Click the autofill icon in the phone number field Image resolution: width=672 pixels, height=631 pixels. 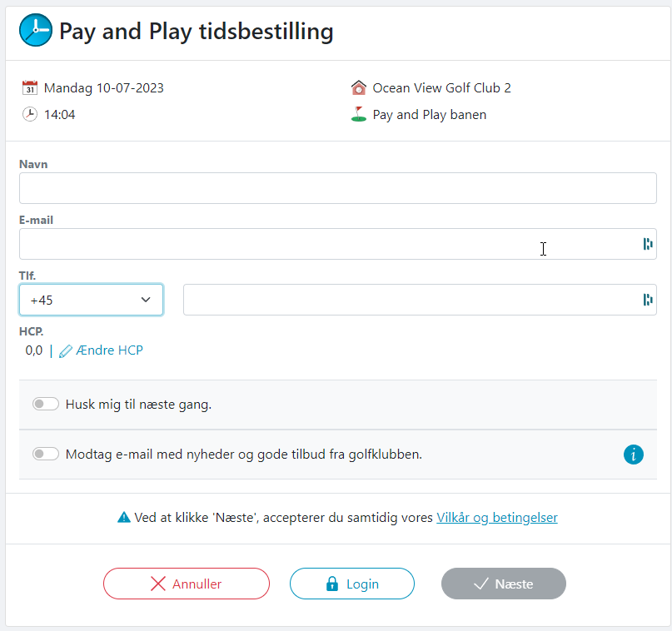647,300
